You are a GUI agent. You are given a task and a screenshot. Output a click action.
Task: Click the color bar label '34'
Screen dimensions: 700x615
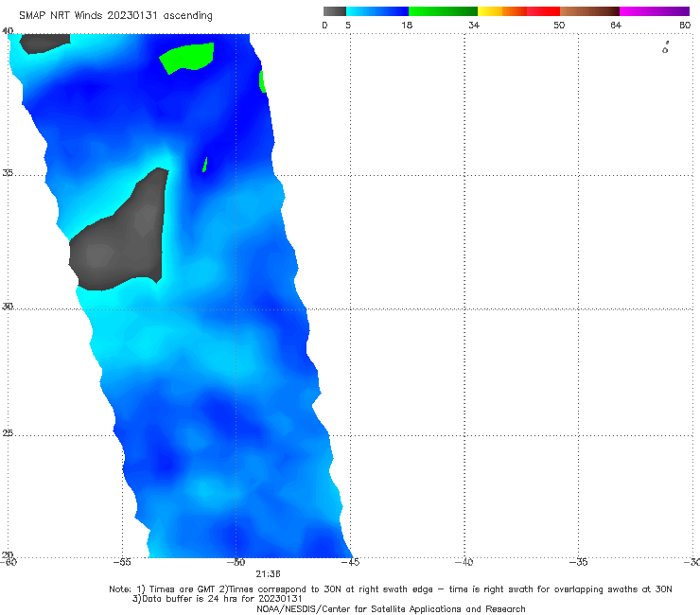(x=474, y=25)
